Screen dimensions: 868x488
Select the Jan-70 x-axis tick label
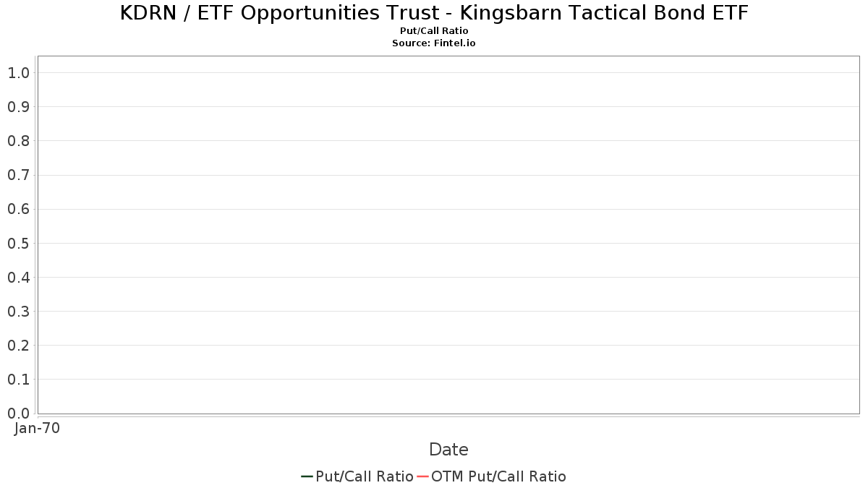click(x=37, y=428)
